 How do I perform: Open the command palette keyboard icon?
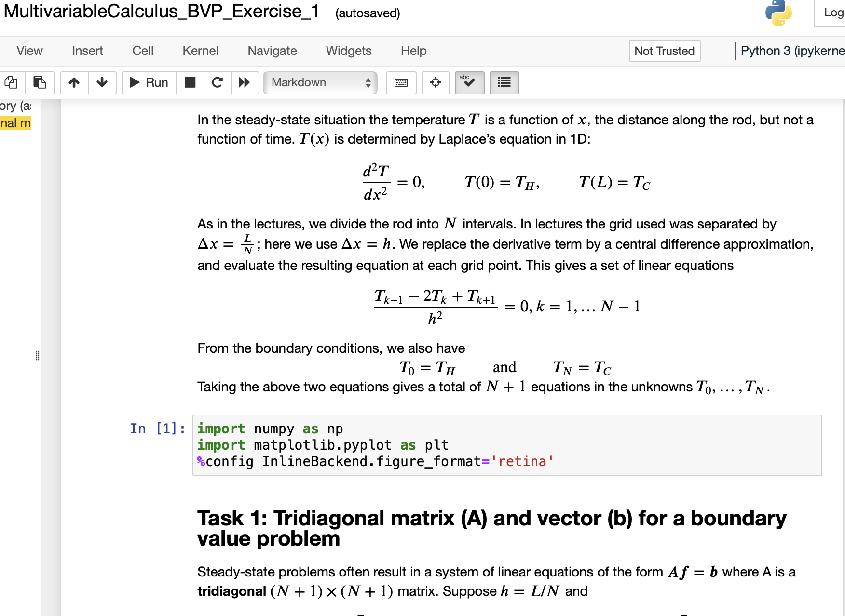click(401, 82)
